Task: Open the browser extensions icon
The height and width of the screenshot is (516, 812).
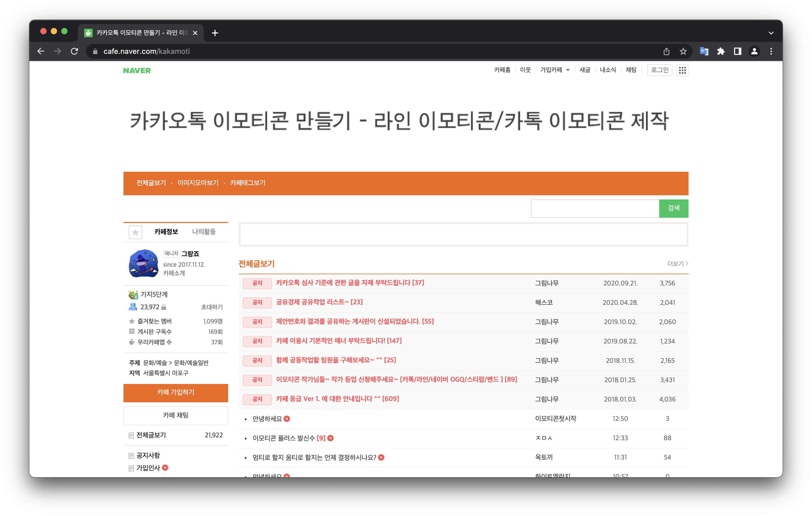Action: (721, 51)
